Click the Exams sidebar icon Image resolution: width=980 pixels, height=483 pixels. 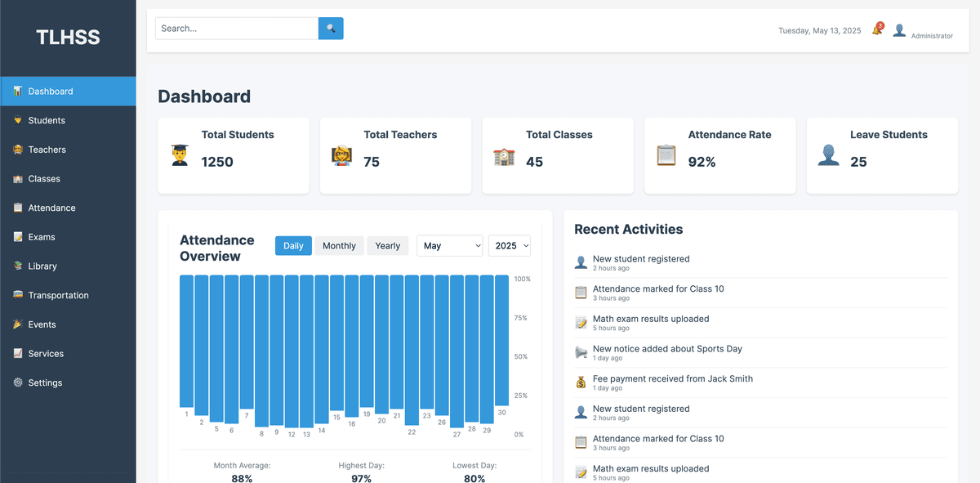(20, 237)
